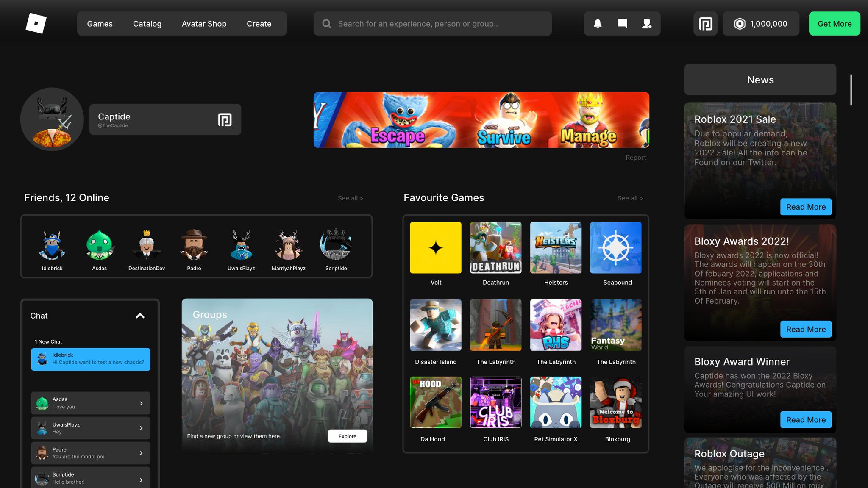Click the premium icon in top bar

(x=705, y=24)
